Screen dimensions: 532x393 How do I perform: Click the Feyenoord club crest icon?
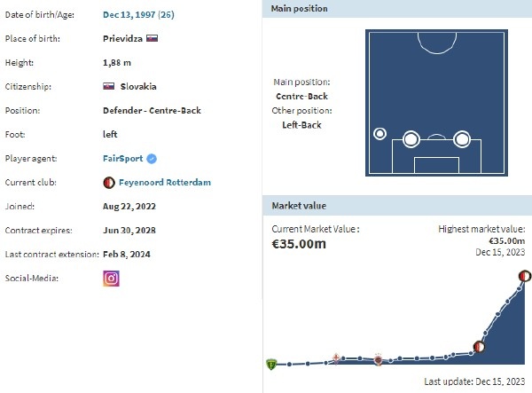pyautogui.click(x=109, y=183)
